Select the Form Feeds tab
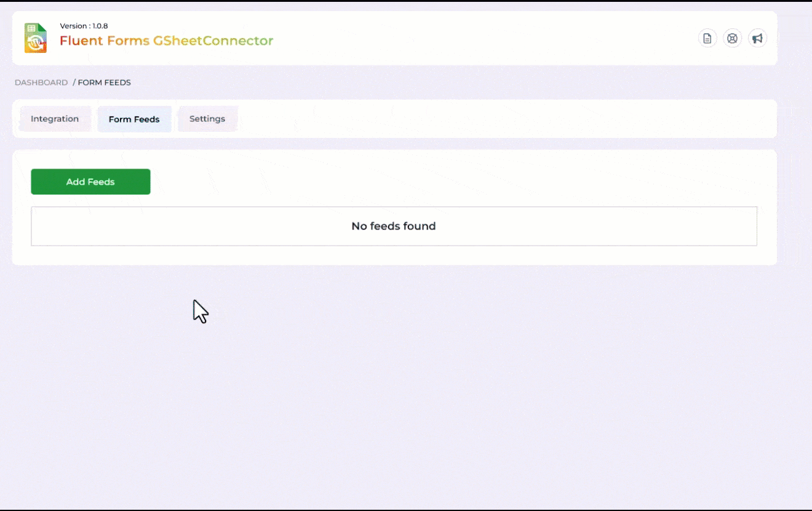 pyautogui.click(x=134, y=119)
